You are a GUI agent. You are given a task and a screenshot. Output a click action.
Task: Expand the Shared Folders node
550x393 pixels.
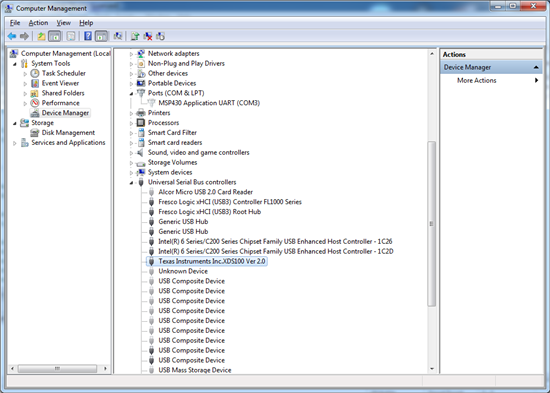pos(25,93)
